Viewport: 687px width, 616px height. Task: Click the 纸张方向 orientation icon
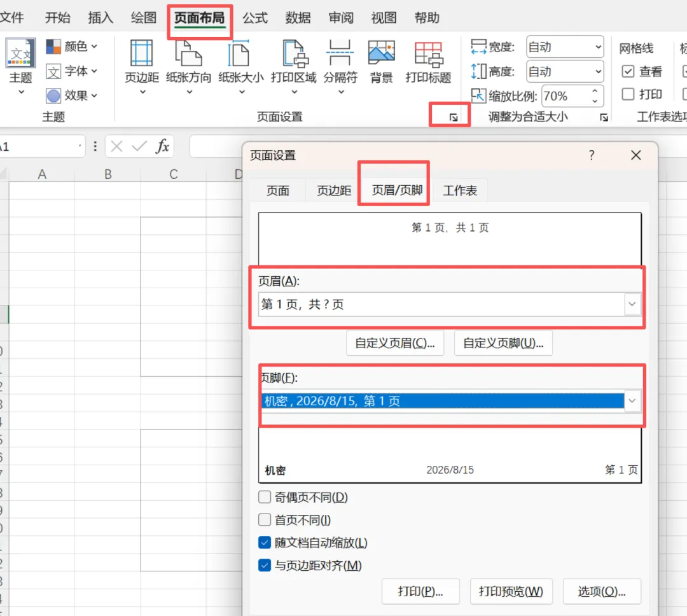tap(188, 53)
